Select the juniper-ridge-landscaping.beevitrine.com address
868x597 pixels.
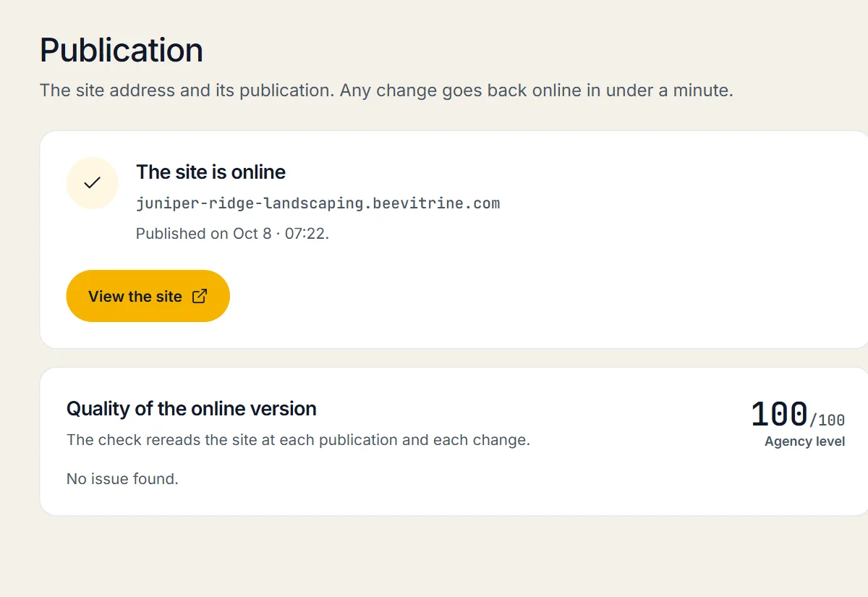click(x=318, y=203)
